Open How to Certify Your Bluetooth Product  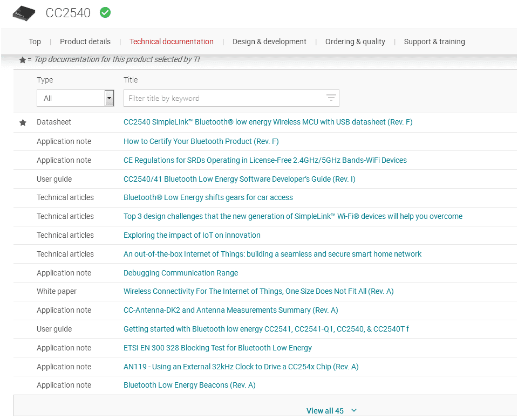pos(201,141)
